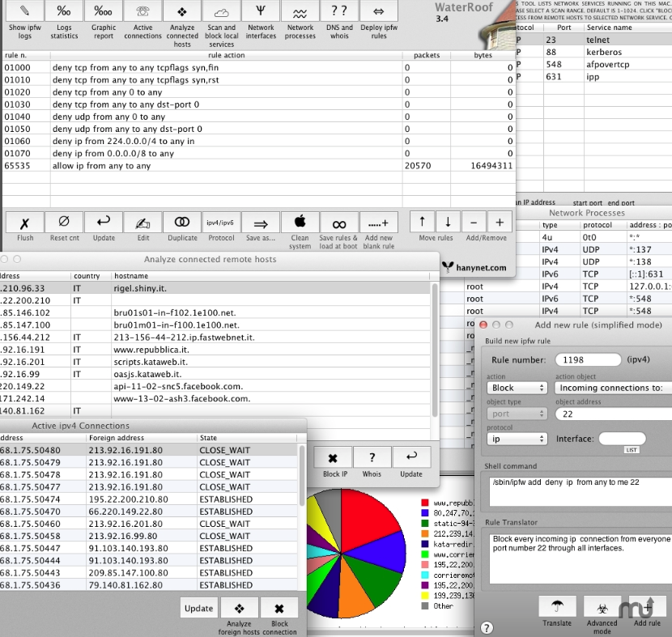Open Active connections tool
Screen dimensions: 672x637
tap(142, 11)
